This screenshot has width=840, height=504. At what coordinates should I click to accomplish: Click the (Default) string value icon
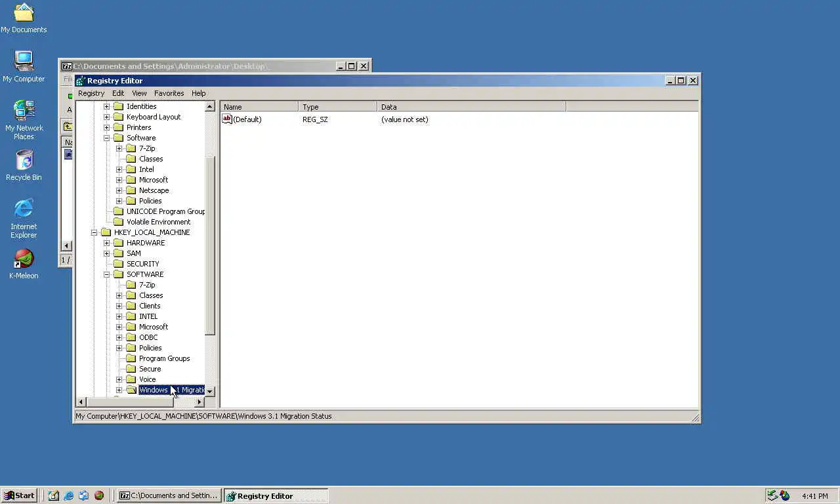(227, 119)
